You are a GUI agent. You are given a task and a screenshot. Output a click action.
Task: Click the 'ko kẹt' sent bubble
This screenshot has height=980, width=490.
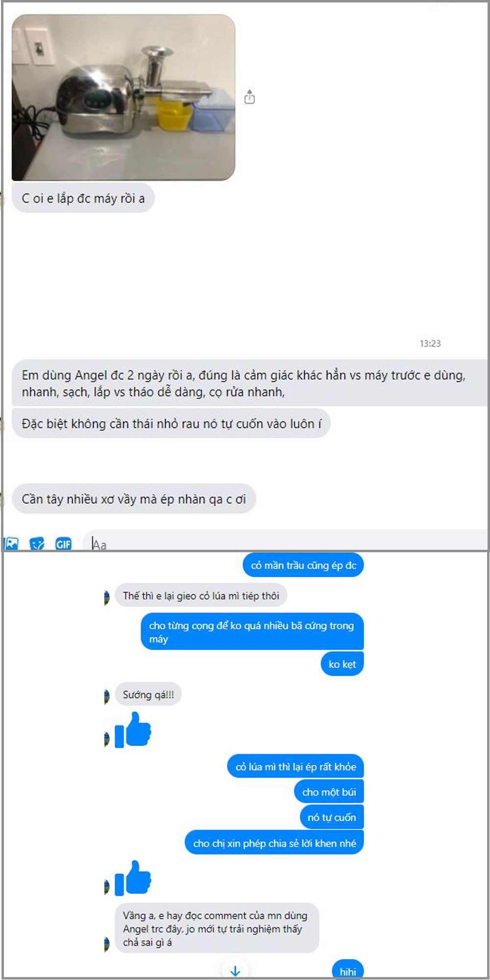(x=342, y=664)
